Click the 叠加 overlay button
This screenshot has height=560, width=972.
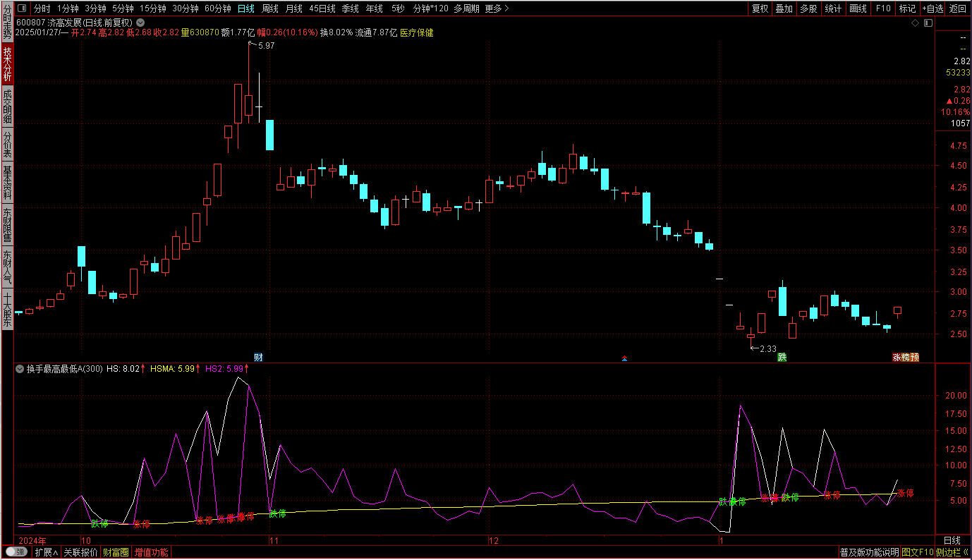tap(784, 8)
